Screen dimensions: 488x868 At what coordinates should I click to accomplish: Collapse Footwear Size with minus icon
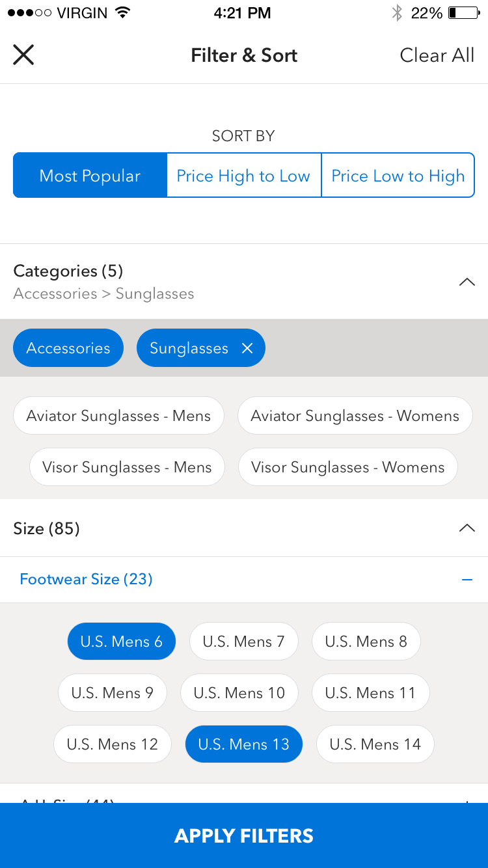pyautogui.click(x=467, y=580)
